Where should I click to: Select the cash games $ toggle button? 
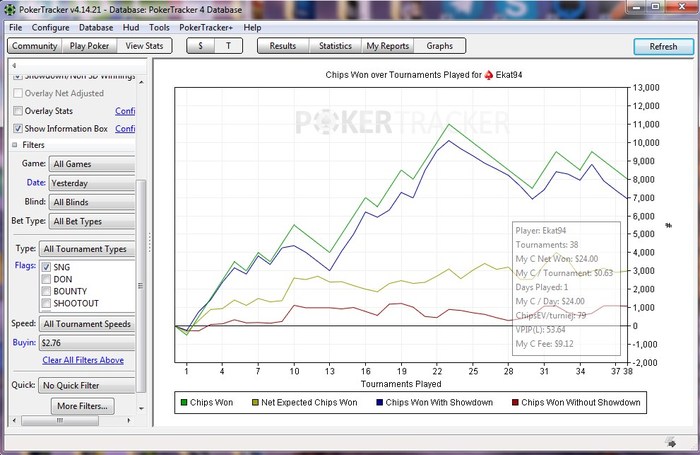point(200,46)
